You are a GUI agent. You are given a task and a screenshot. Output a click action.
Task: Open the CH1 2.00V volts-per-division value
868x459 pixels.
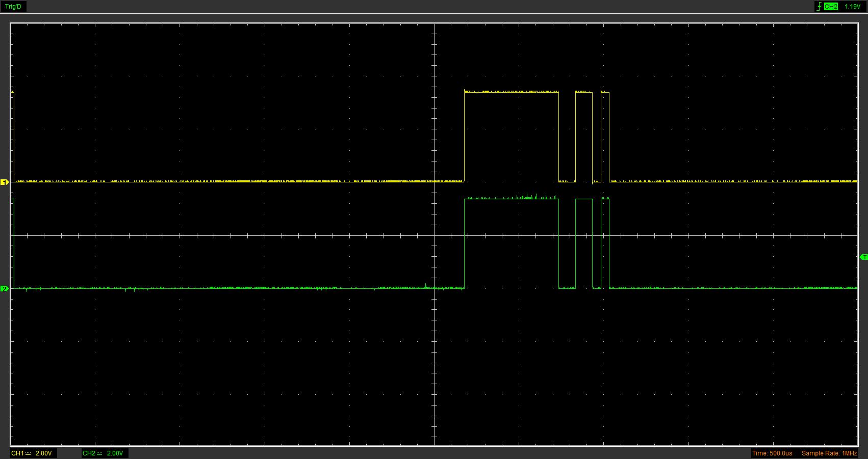click(43, 453)
